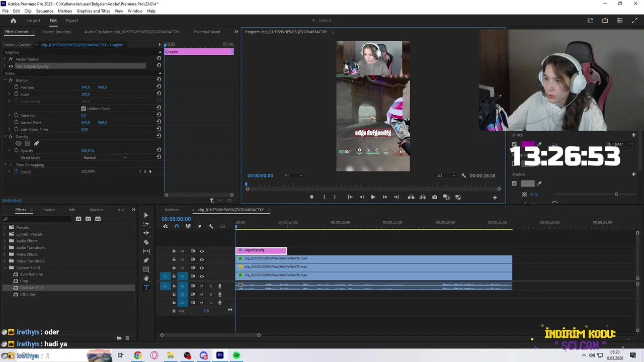
Task: Expand the Video Transitions folder
Action: click(x=5, y=261)
